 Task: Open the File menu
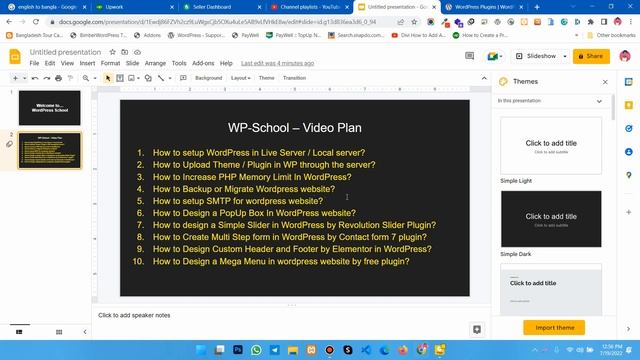point(34,63)
